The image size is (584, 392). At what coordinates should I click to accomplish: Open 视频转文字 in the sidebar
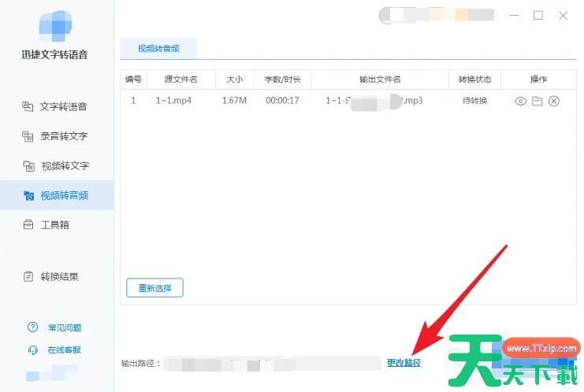(x=57, y=166)
